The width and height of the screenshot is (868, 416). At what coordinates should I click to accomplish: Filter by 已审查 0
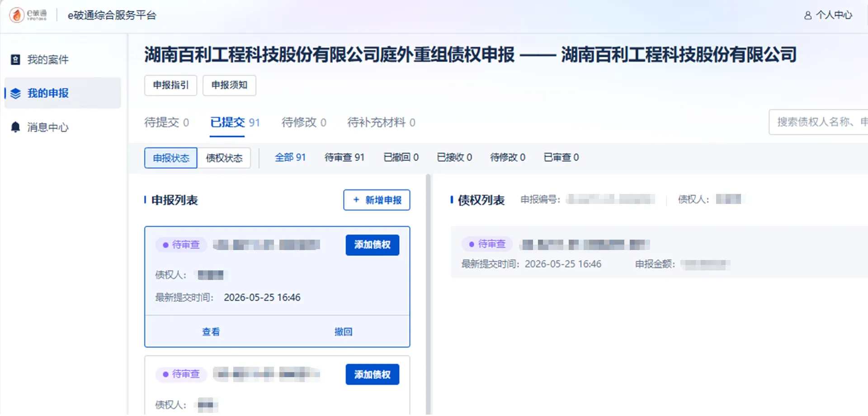coord(561,157)
